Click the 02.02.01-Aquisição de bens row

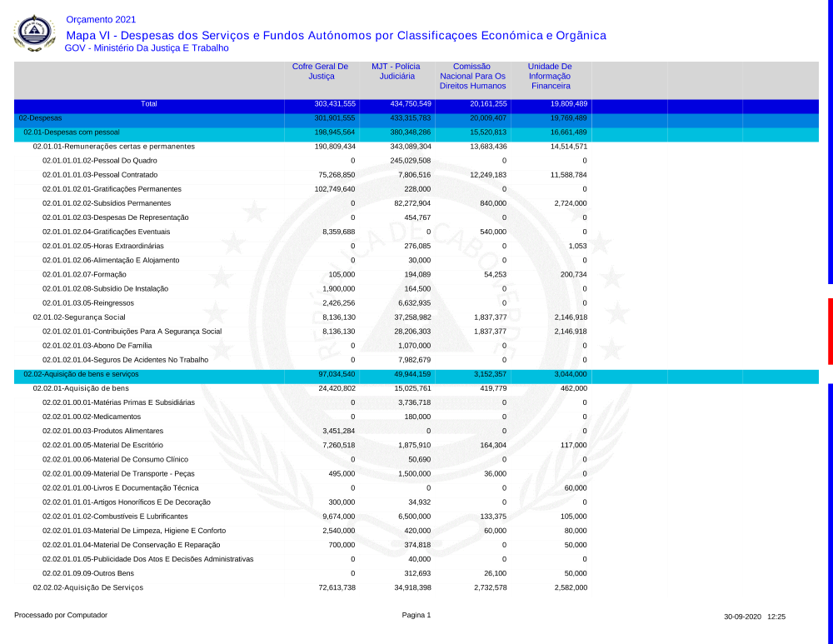coord(81,388)
